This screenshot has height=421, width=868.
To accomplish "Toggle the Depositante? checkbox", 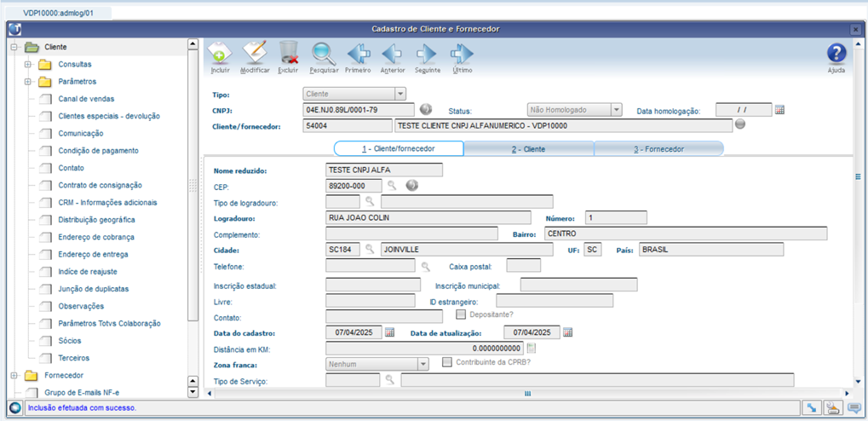I will (x=461, y=314).
